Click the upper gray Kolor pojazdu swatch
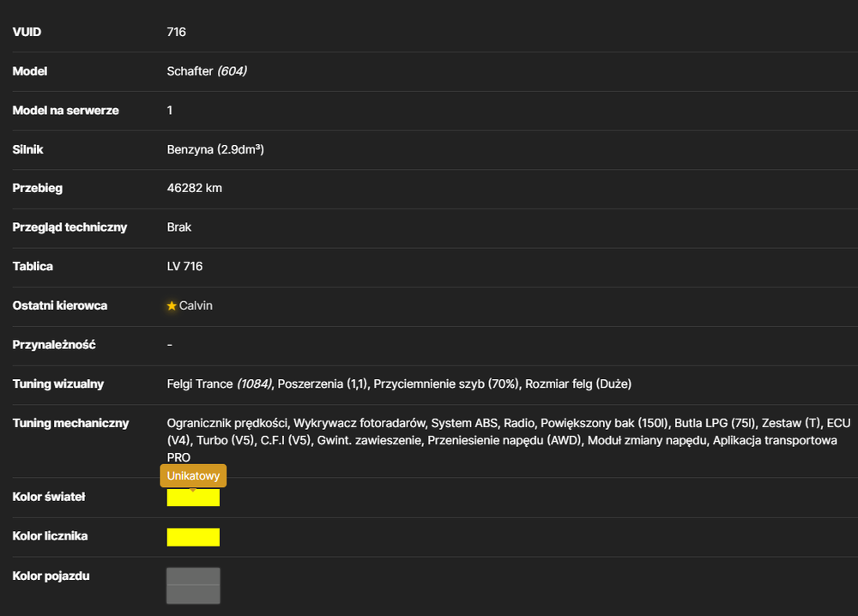The image size is (858, 616). coord(193,576)
